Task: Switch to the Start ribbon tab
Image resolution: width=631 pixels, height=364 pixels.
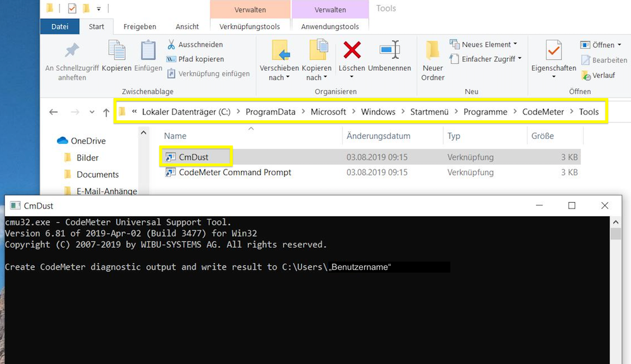Action: click(x=96, y=27)
